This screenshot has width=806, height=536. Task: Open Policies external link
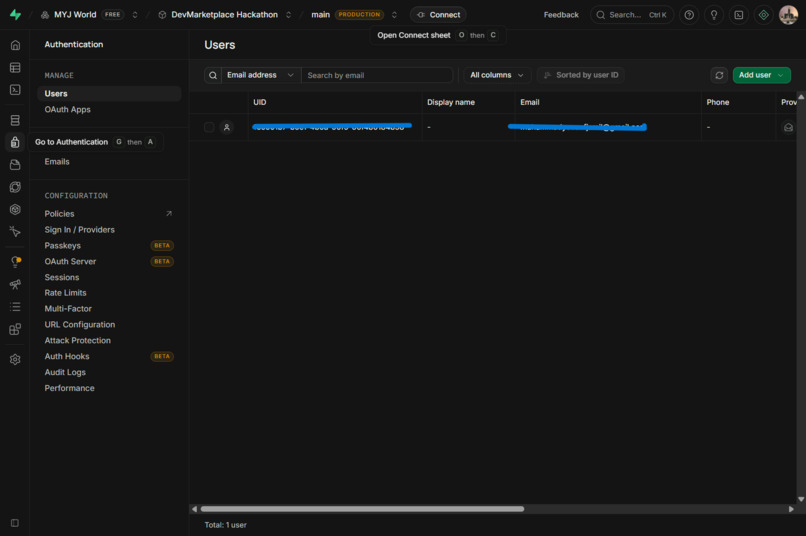coord(109,214)
